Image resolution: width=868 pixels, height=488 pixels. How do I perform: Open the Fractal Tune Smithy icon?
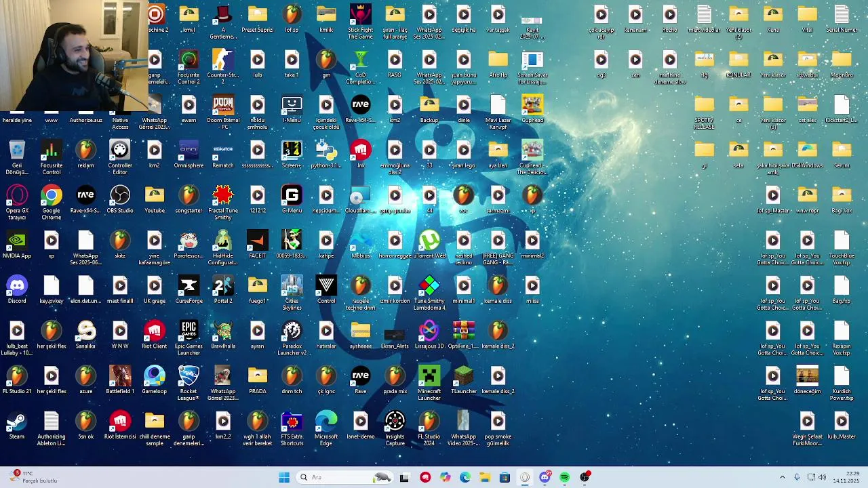coord(223,203)
